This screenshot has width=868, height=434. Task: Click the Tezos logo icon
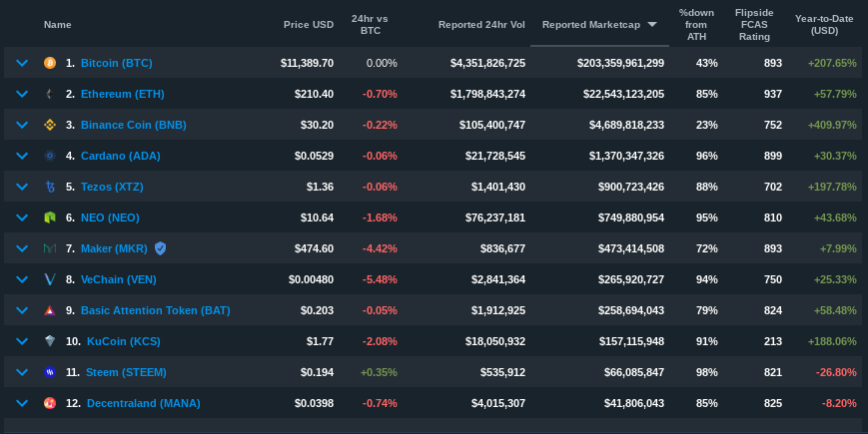tap(49, 187)
